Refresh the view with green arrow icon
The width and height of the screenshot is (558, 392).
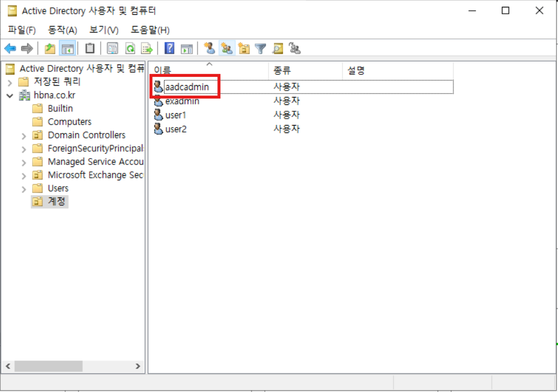tap(130, 48)
